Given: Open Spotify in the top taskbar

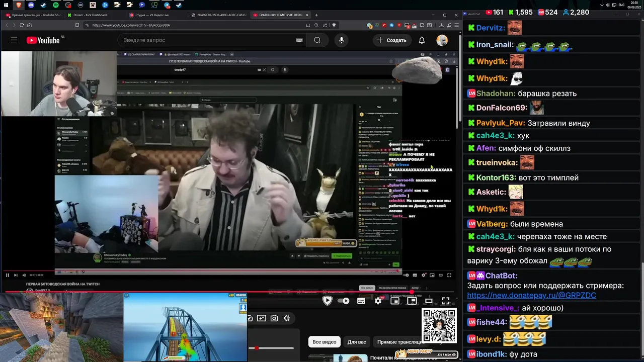Looking at the screenshot, I should click(x=55, y=5).
